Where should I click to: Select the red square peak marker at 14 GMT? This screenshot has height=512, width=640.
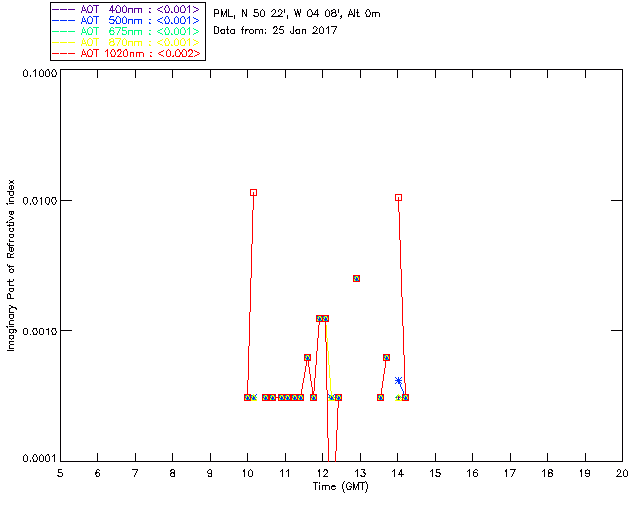pos(398,198)
